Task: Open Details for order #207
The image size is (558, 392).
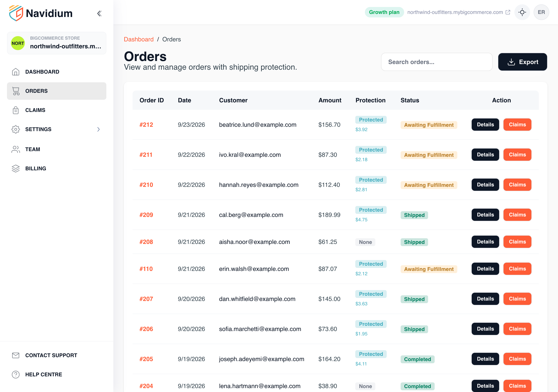Action: 485,299
